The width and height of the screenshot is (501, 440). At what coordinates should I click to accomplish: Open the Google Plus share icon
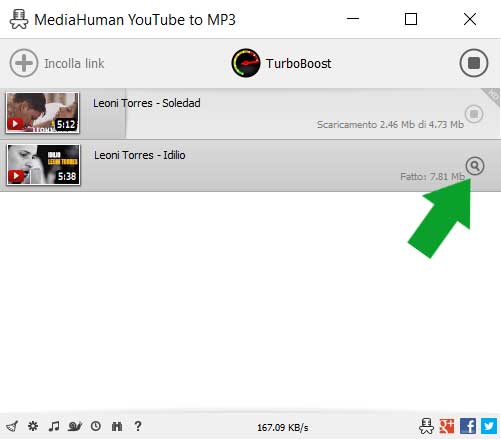[x=447, y=426]
